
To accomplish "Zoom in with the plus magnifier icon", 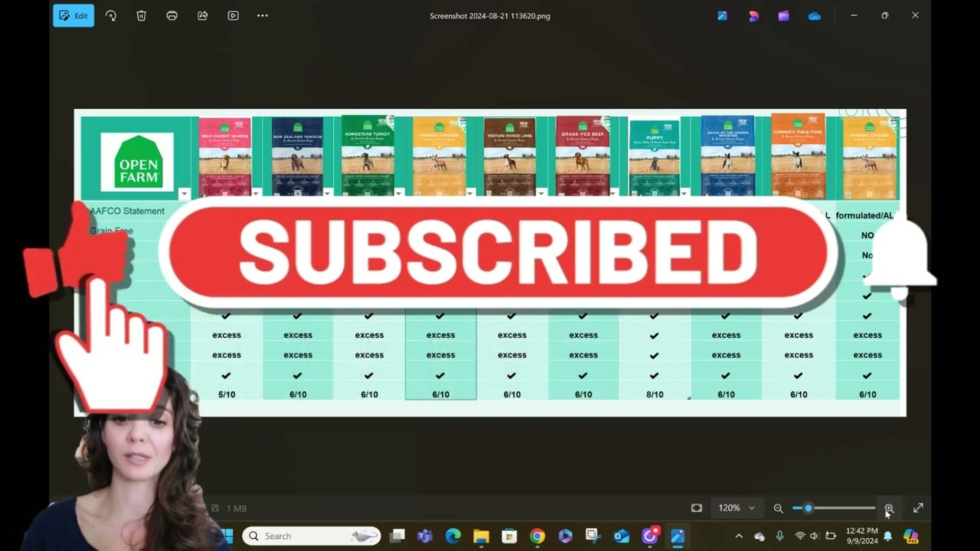I will coord(889,508).
